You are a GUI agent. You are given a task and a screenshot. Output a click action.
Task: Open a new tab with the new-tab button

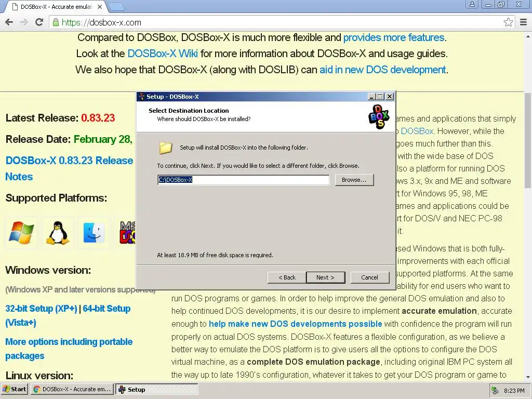click(x=116, y=6)
